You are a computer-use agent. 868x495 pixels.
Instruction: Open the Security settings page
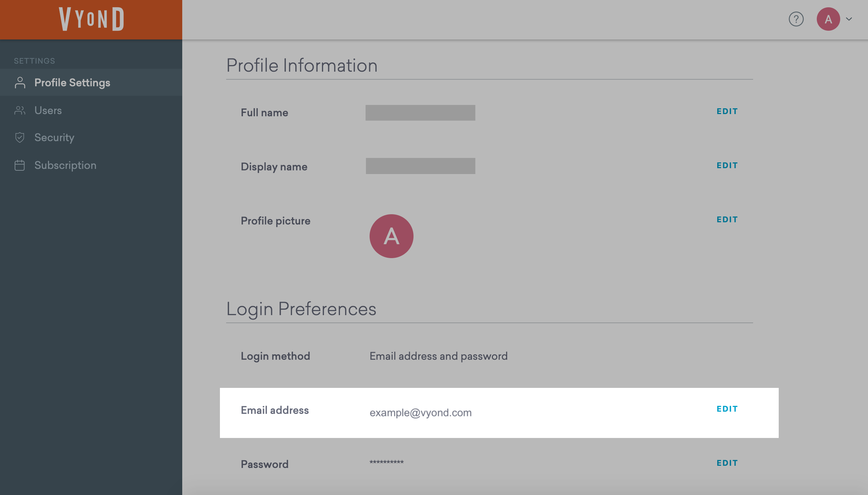coord(54,137)
